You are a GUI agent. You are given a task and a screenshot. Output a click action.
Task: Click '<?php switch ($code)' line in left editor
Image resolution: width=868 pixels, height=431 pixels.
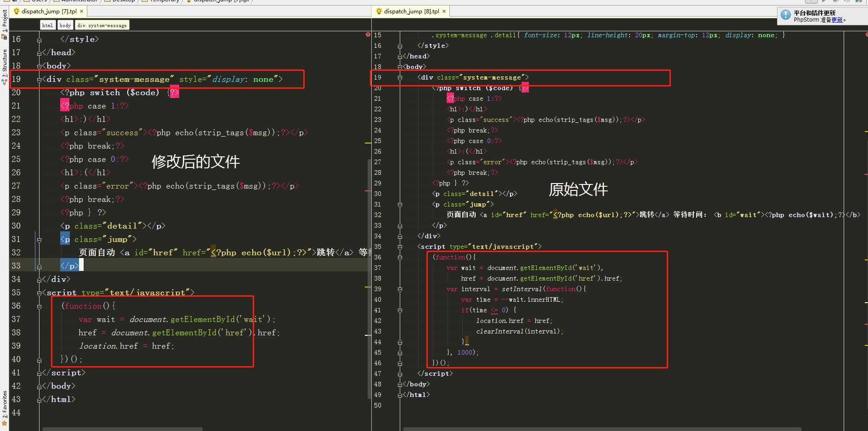tap(119, 92)
